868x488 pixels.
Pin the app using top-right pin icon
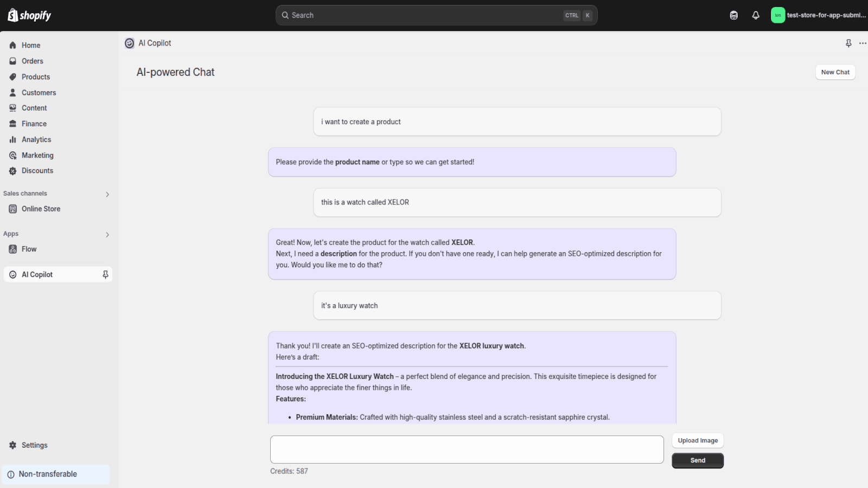click(848, 43)
